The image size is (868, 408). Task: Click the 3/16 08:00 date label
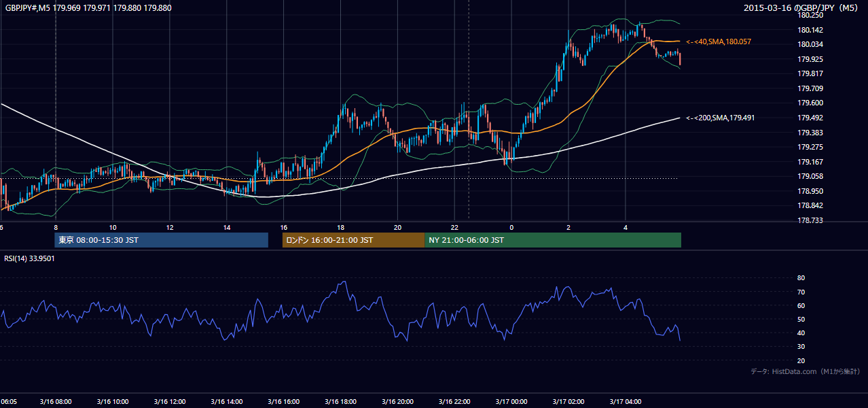[56, 402]
